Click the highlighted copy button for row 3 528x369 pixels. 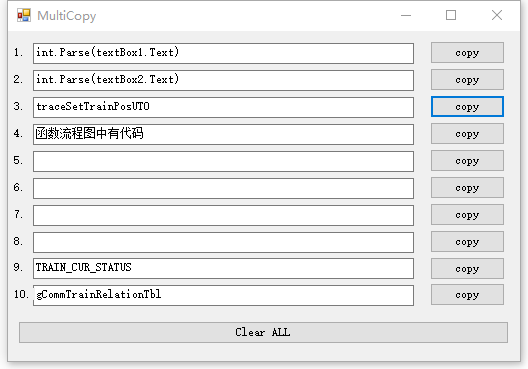467,107
